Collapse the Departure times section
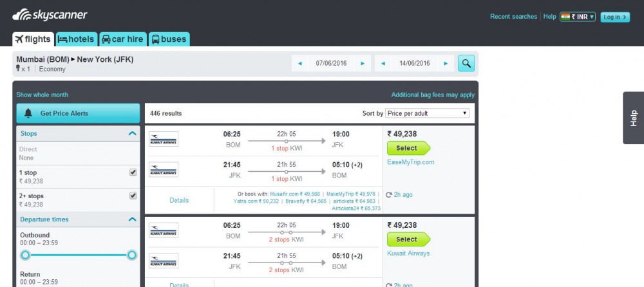Image resolution: width=644 pixels, height=287 pixels. click(132, 219)
